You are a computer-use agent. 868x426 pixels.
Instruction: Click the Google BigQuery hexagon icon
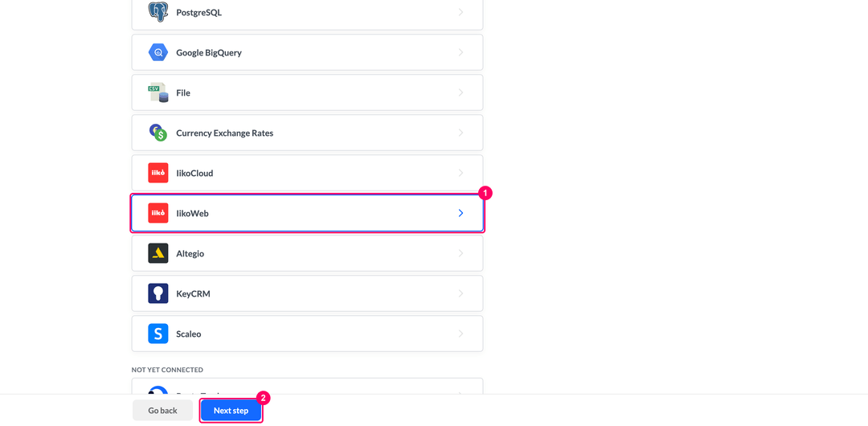pyautogui.click(x=158, y=52)
